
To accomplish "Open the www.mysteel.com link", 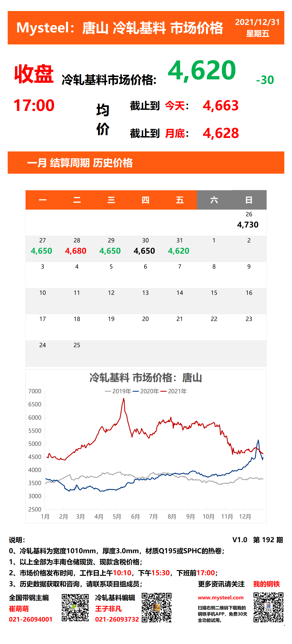I will pos(221,597).
